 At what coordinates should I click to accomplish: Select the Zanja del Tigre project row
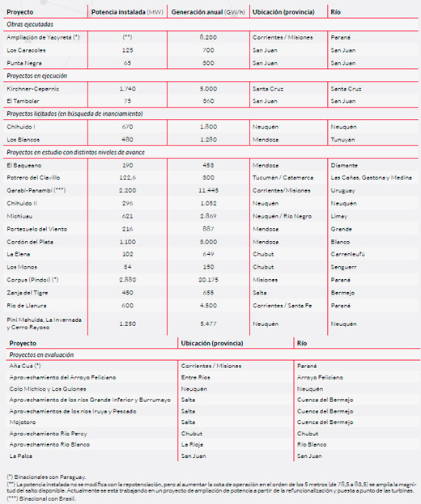(210, 293)
